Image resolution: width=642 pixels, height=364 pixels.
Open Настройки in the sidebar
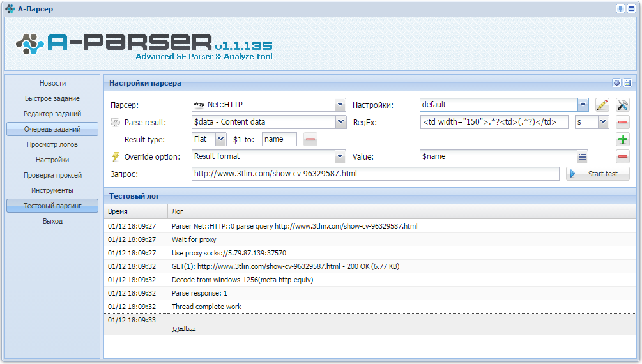(x=52, y=160)
